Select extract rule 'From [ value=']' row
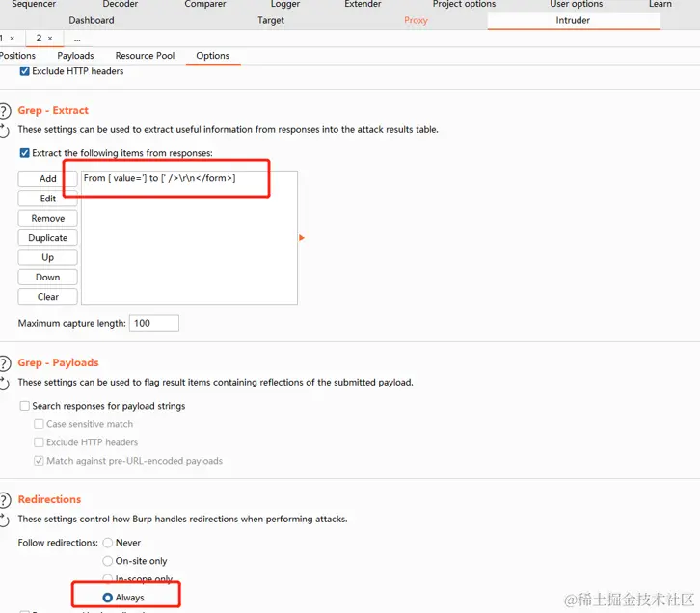The height and width of the screenshot is (613, 700). [189, 178]
